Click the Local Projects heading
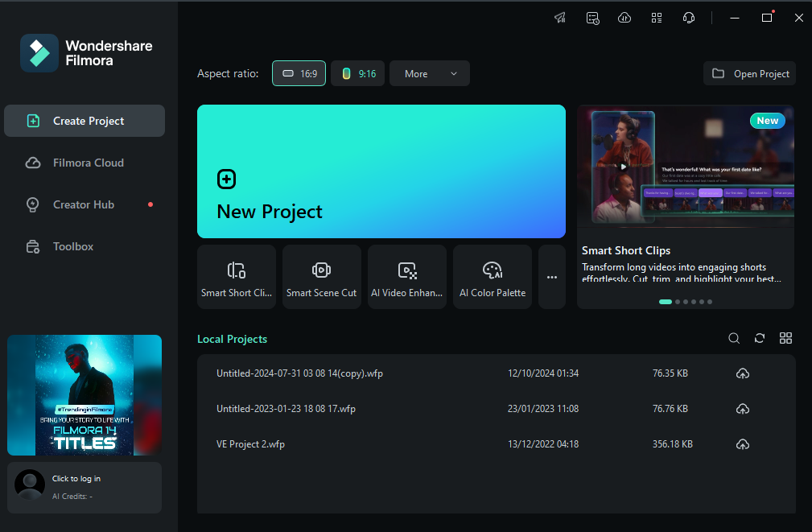This screenshot has width=812, height=532. point(232,339)
